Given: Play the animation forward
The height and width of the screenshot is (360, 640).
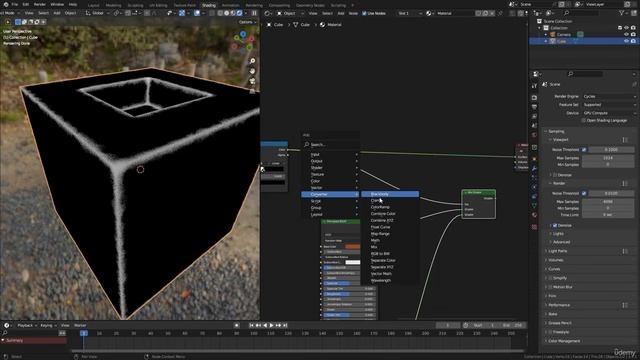Looking at the screenshot, I should [271, 325].
